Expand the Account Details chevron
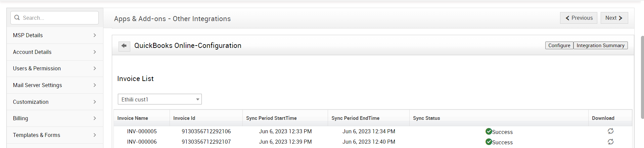The image size is (644, 148). [95, 52]
